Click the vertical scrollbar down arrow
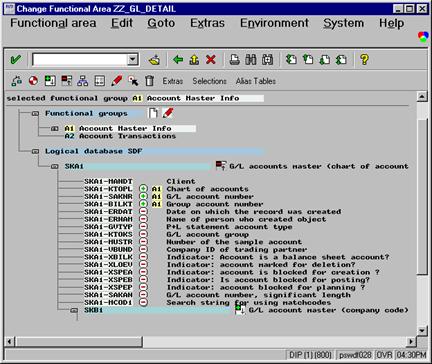The image size is (432, 364). point(422,330)
